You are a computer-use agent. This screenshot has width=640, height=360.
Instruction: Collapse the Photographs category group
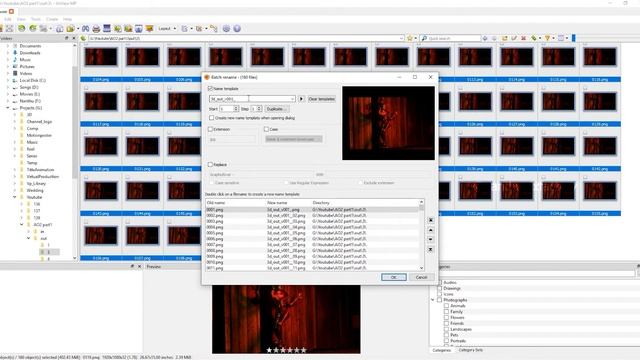coord(433,300)
